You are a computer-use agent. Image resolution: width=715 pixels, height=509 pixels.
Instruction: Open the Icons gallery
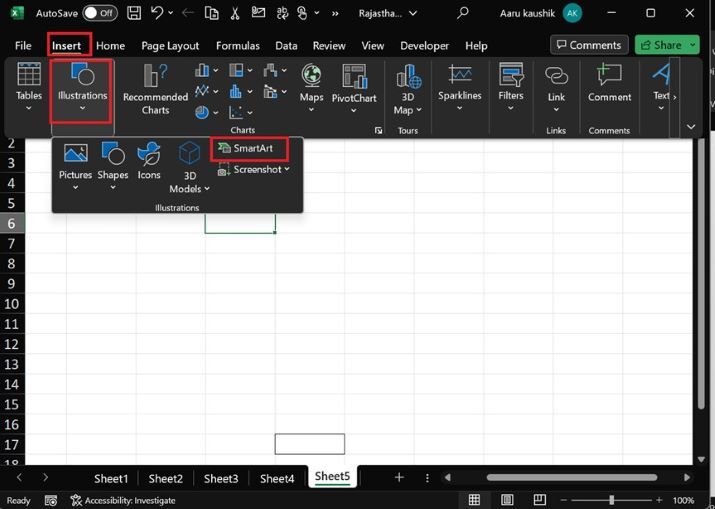click(x=149, y=160)
